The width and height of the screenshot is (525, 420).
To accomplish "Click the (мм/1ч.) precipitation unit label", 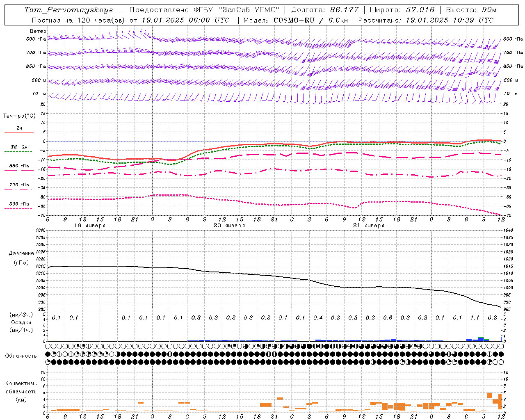I will click(21, 330).
